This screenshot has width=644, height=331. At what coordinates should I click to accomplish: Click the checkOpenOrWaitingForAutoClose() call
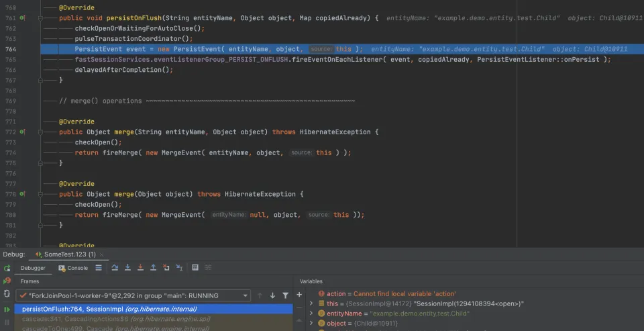click(x=140, y=28)
